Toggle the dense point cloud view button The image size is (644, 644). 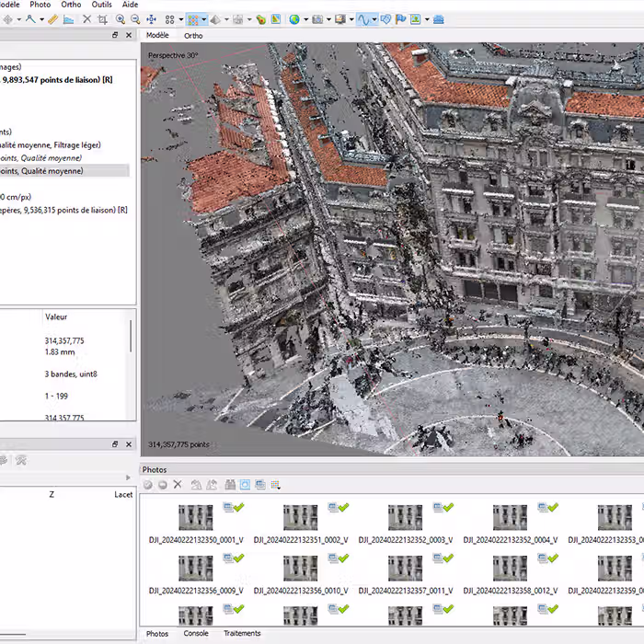[x=194, y=18]
